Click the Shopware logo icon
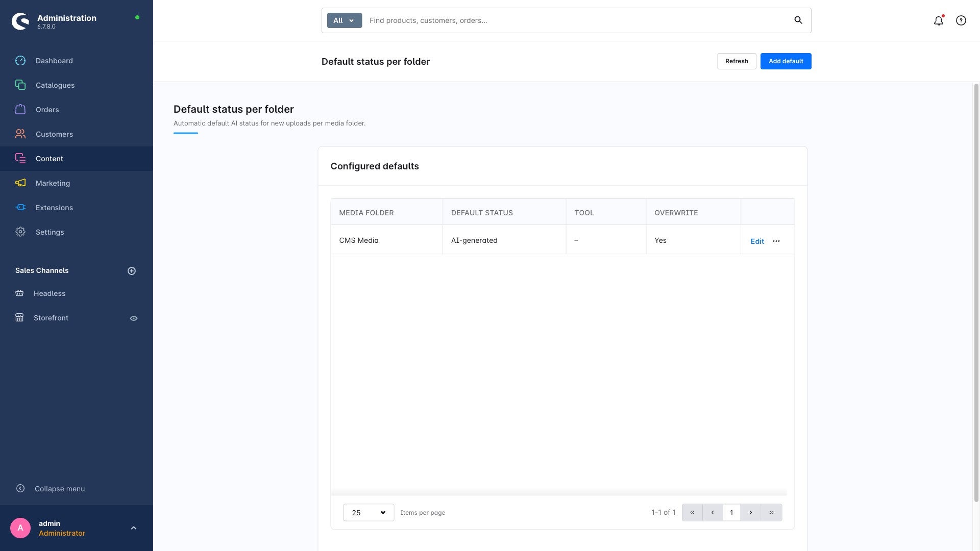This screenshot has width=980, height=551. click(20, 21)
